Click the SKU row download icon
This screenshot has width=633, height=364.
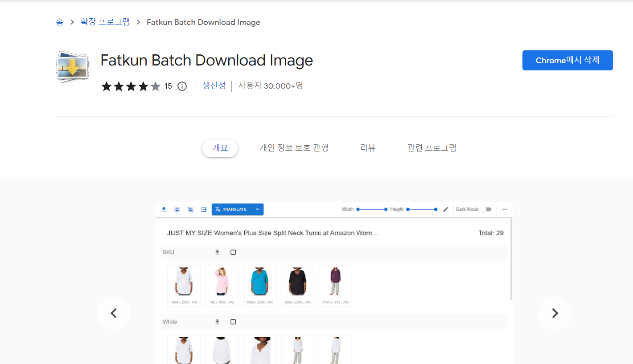click(x=217, y=252)
